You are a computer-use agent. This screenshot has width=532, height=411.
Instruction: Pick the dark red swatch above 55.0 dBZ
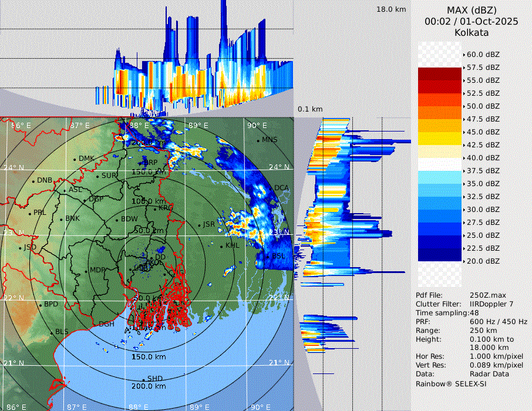(440, 73)
